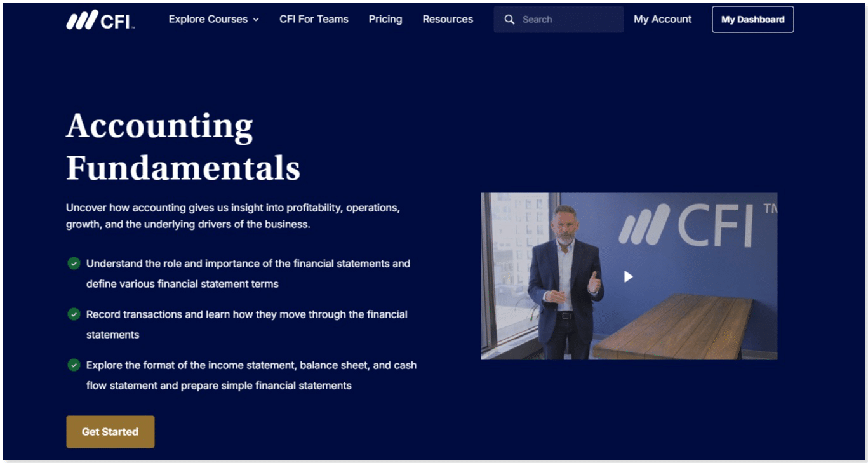Viewport: 868px width, 463px height.
Task: Click the Get Started button
Action: point(110,432)
